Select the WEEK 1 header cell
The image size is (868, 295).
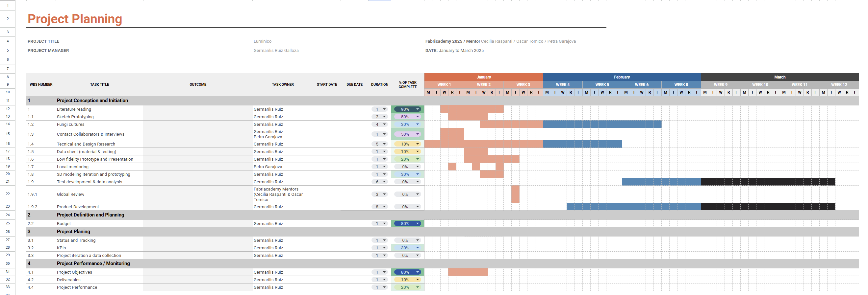(444, 85)
